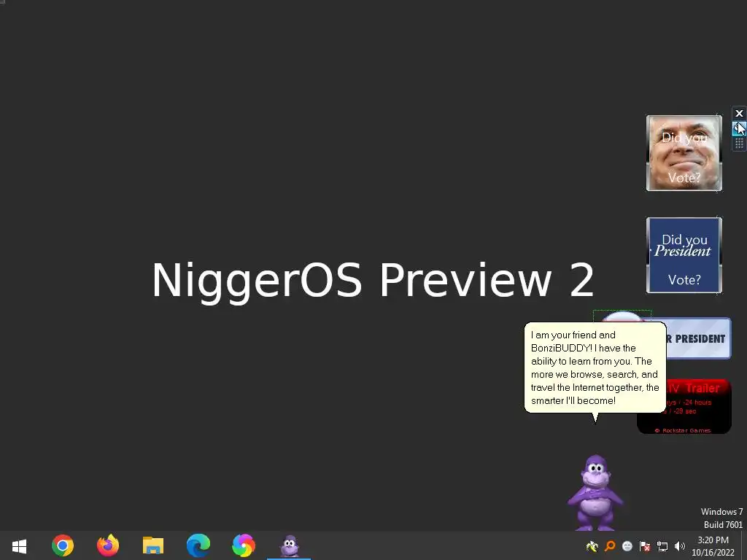
Task: Click the banana tray icon
Action: coord(592,546)
